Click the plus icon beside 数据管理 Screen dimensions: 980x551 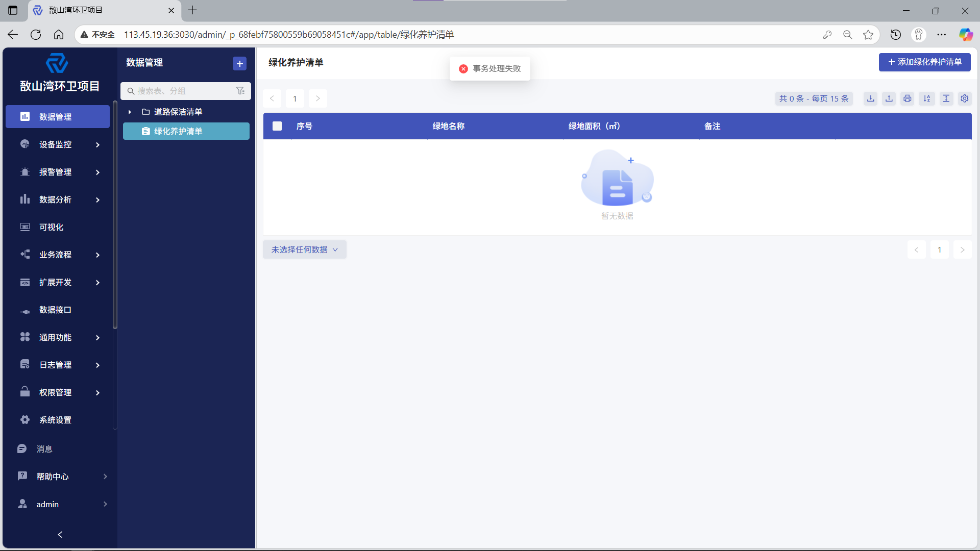[239, 64]
